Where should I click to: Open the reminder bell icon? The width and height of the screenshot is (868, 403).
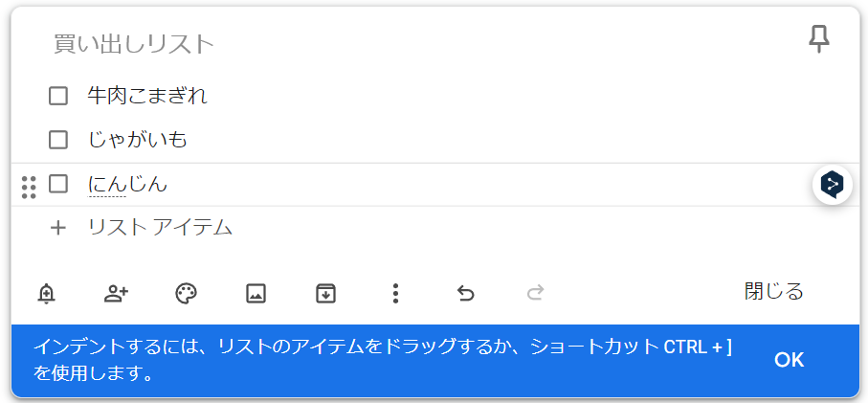pos(46,294)
